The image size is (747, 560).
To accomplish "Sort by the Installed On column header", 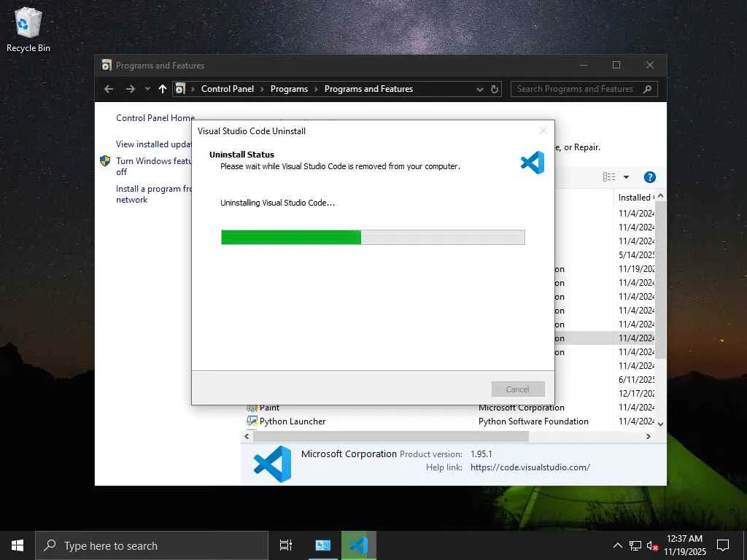I will pyautogui.click(x=635, y=197).
